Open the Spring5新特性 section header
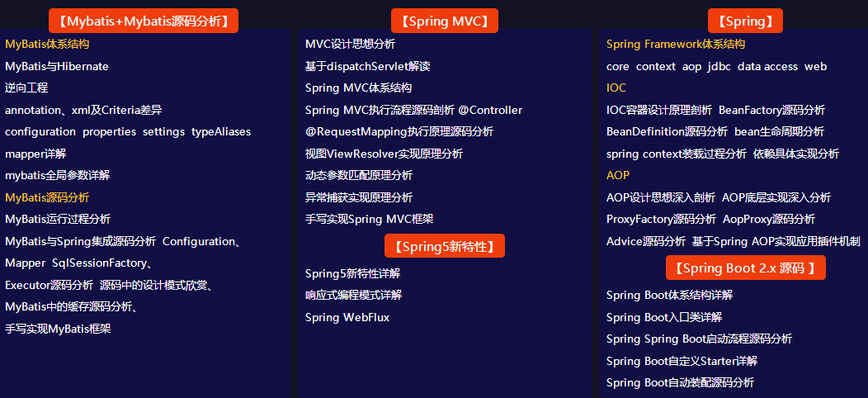This screenshot has width=868, height=398. 444,246
